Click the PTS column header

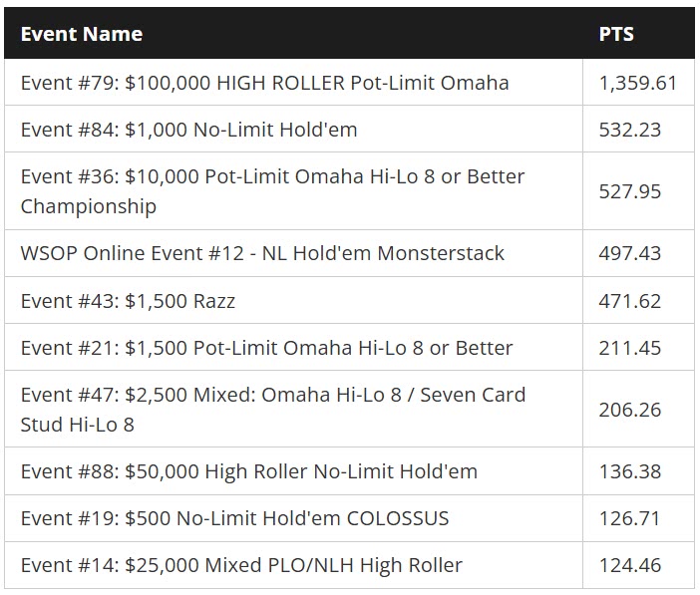coord(616,34)
